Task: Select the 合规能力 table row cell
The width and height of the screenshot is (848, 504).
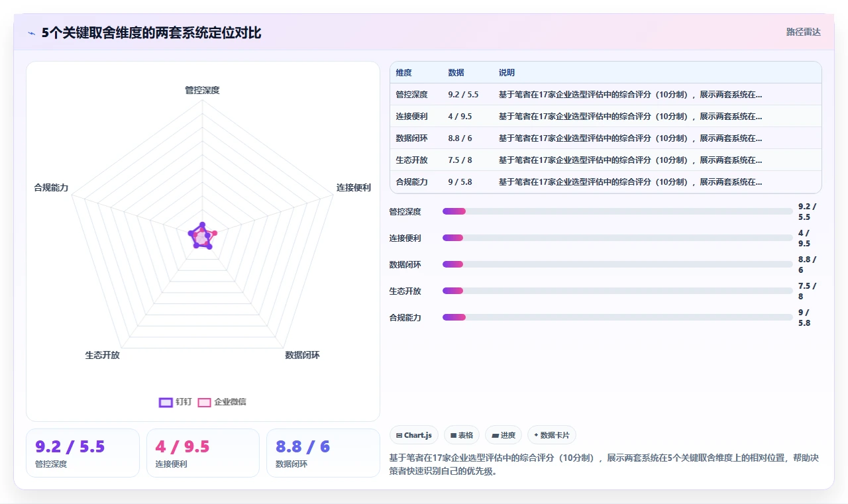Action: pos(411,182)
